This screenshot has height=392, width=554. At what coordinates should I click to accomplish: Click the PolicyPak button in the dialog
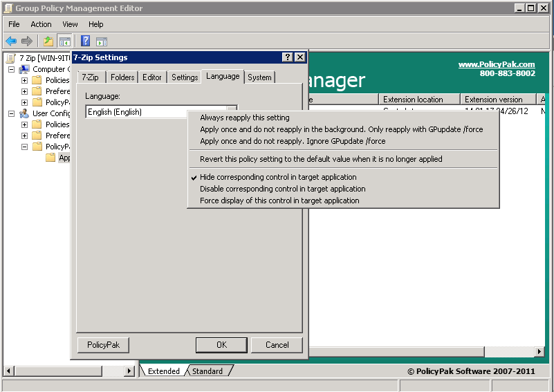tap(103, 345)
